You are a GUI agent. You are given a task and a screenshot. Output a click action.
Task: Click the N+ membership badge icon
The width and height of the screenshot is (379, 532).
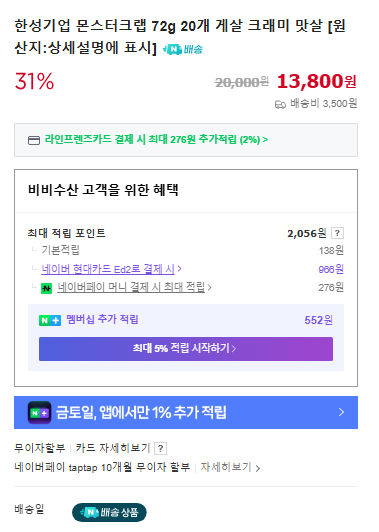tap(50, 320)
